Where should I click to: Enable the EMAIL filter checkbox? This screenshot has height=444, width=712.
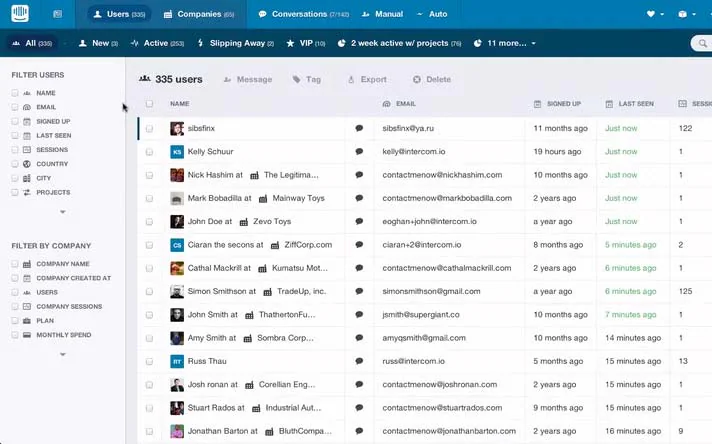pos(15,107)
